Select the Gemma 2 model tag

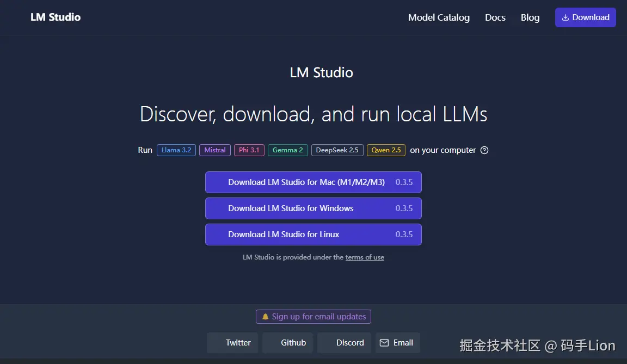pyautogui.click(x=287, y=150)
